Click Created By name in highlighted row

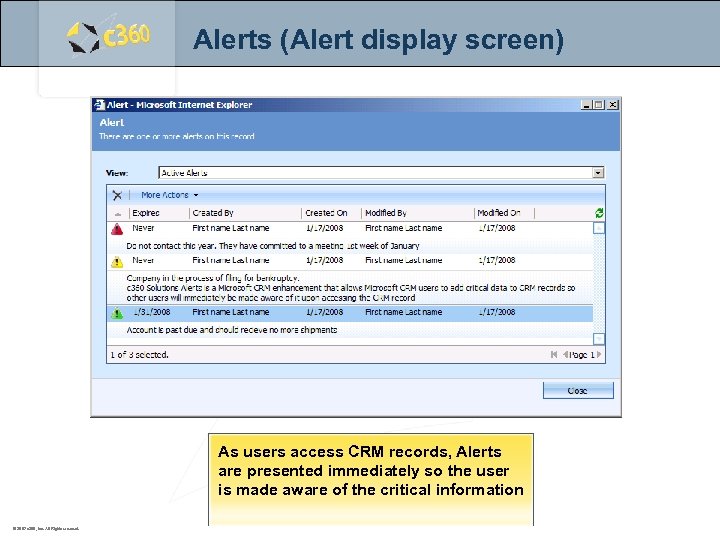coord(231,312)
